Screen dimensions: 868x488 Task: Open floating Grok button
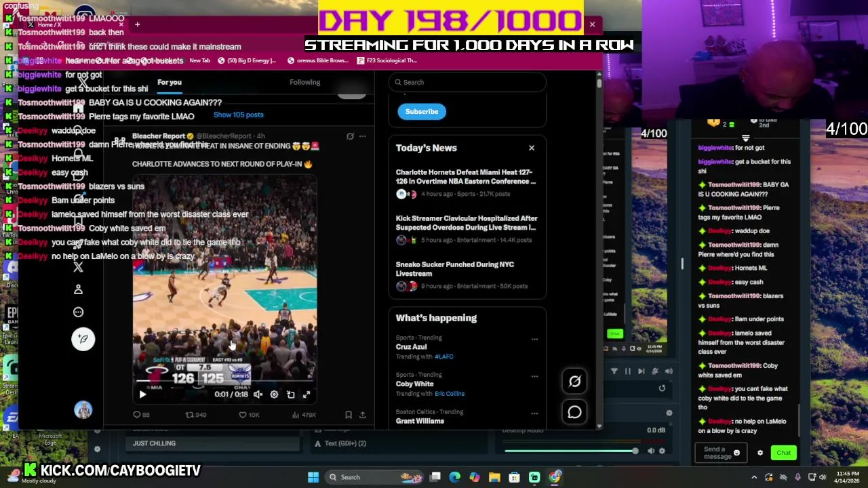tap(574, 382)
